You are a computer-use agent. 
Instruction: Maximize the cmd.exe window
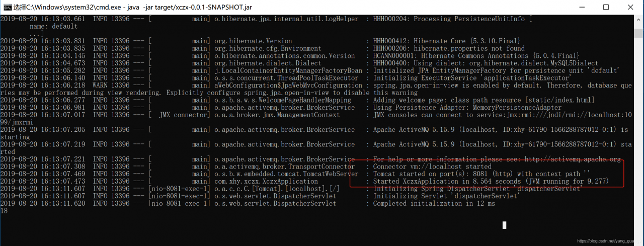(605, 7)
